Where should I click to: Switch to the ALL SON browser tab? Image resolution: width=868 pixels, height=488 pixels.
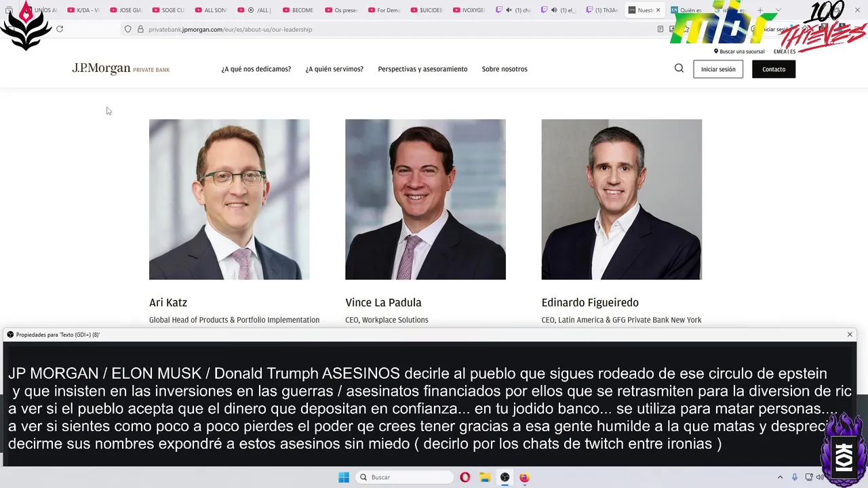tap(211, 10)
